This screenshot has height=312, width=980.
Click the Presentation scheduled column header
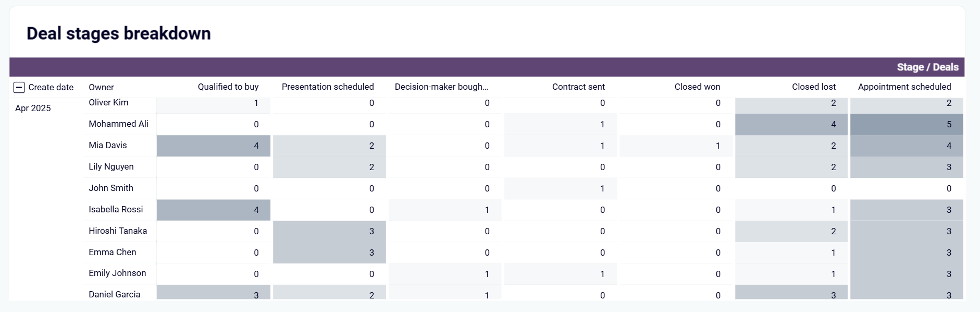tap(328, 87)
